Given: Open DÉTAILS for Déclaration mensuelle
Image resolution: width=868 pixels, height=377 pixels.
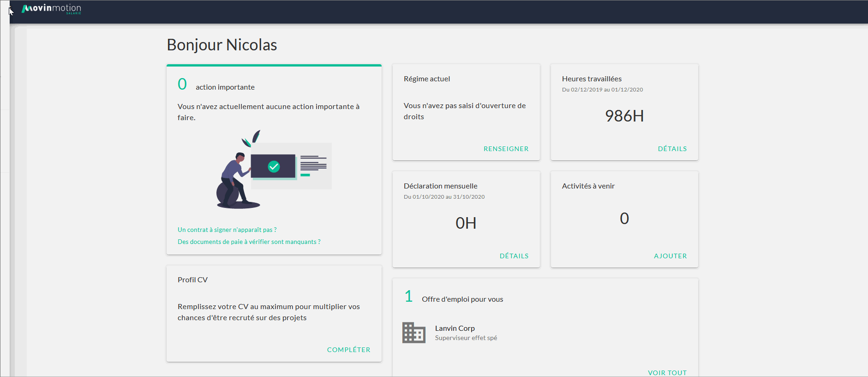Looking at the screenshot, I should [514, 256].
